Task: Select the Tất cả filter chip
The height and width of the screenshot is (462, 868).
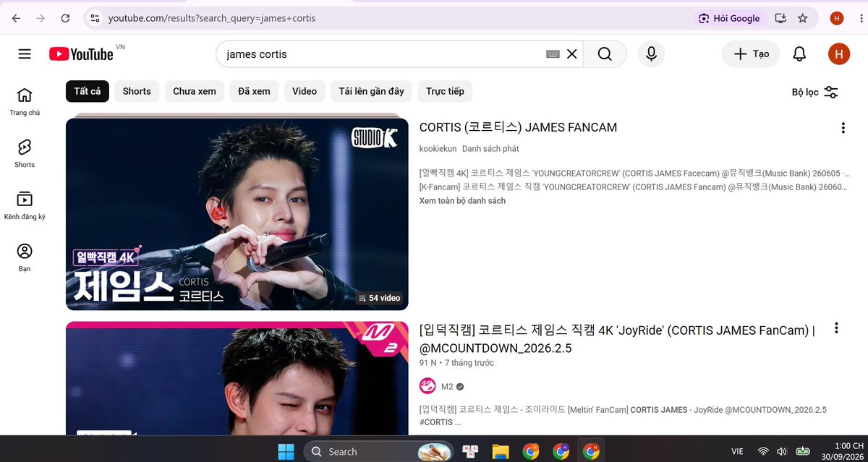Action: click(x=87, y=91)
